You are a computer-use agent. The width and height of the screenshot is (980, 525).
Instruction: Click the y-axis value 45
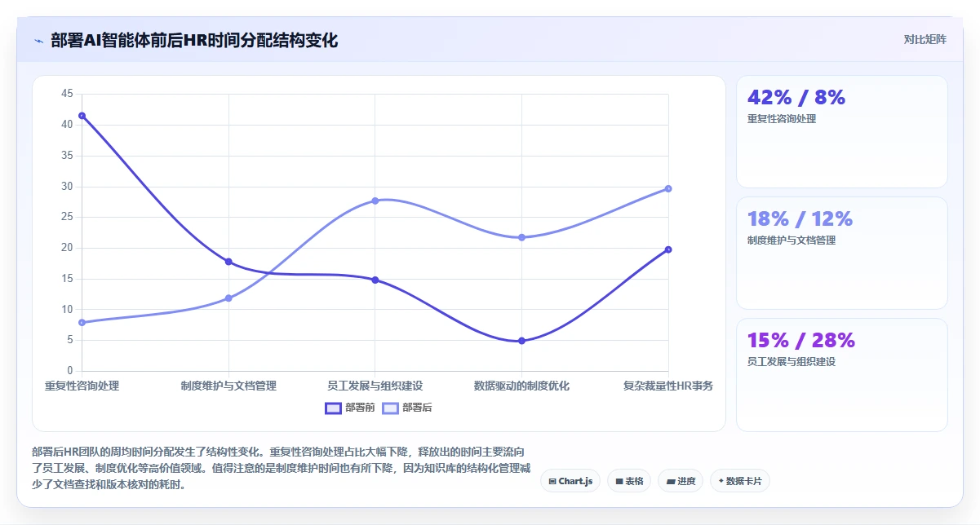pos(67,94)
